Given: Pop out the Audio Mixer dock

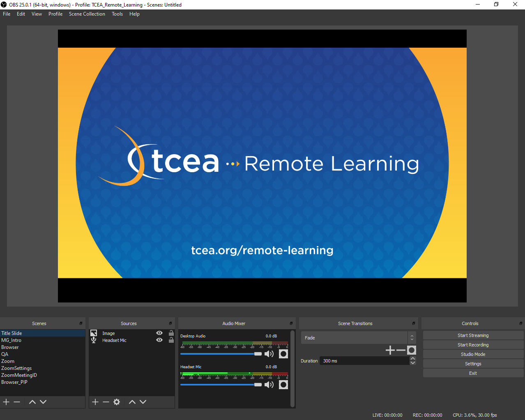Looking at the screenshot, I should pyautogui.click(x=291, y=323).
